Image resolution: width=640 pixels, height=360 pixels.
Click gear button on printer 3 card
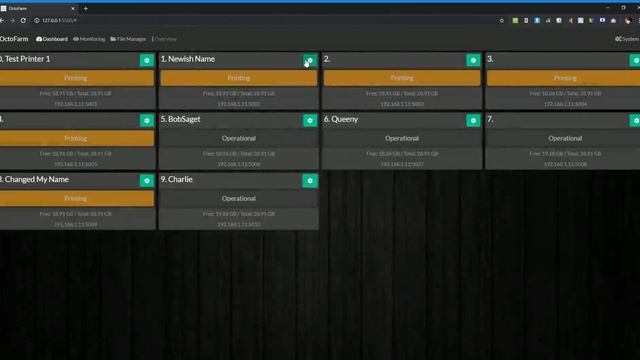(635, 60)
